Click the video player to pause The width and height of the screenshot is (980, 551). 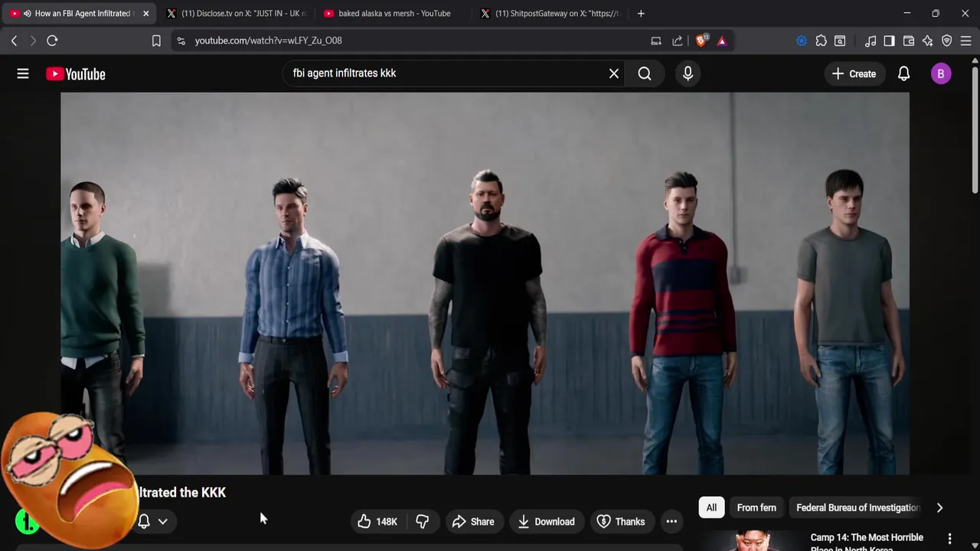(x=485, y=283)
